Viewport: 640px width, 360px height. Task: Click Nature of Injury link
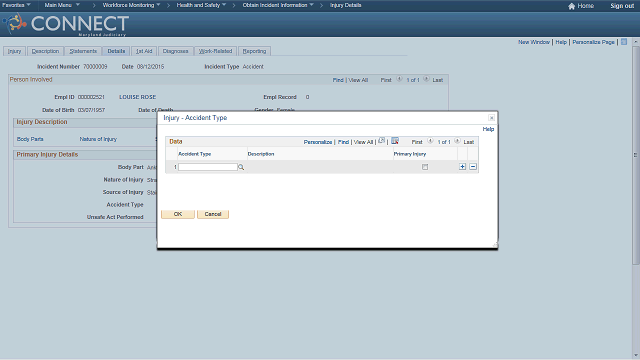(x=98, y=139)
